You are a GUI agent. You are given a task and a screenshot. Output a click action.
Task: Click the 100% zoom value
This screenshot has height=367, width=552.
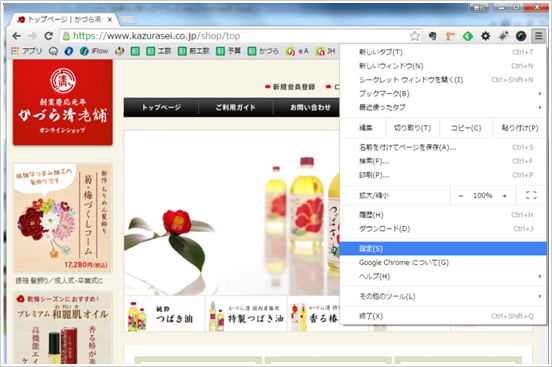[483, 195]
